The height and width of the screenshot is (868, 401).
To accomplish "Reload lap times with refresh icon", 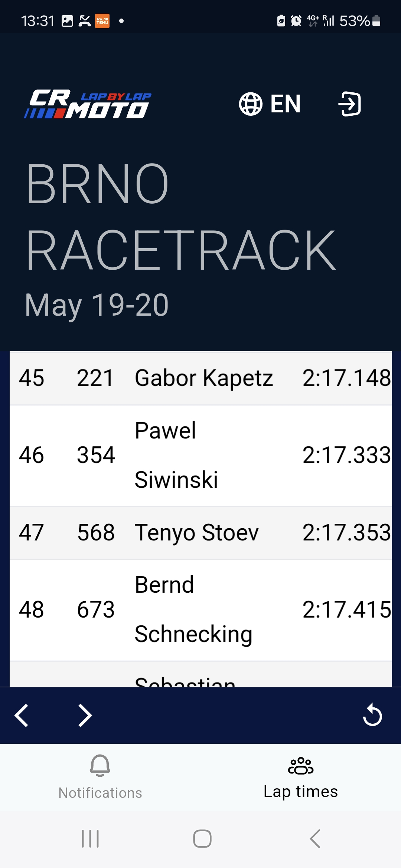I will (x=372, y=715).
